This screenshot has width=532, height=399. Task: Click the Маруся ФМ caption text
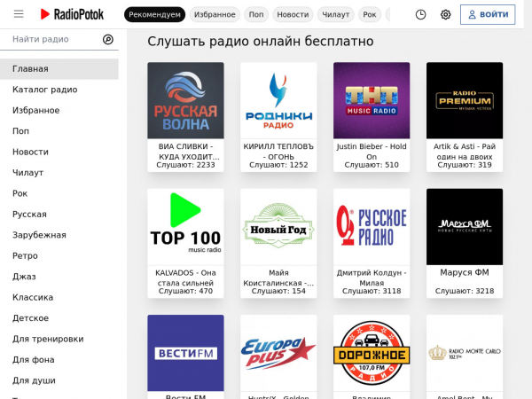[465, 272]
